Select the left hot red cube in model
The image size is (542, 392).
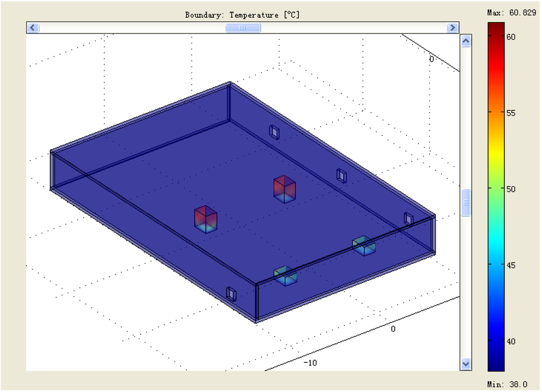pos(206,219)
